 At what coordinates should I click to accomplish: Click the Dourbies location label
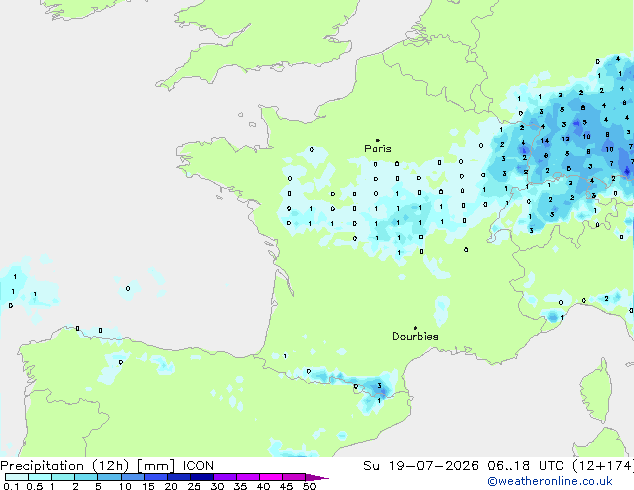point(415,336)
